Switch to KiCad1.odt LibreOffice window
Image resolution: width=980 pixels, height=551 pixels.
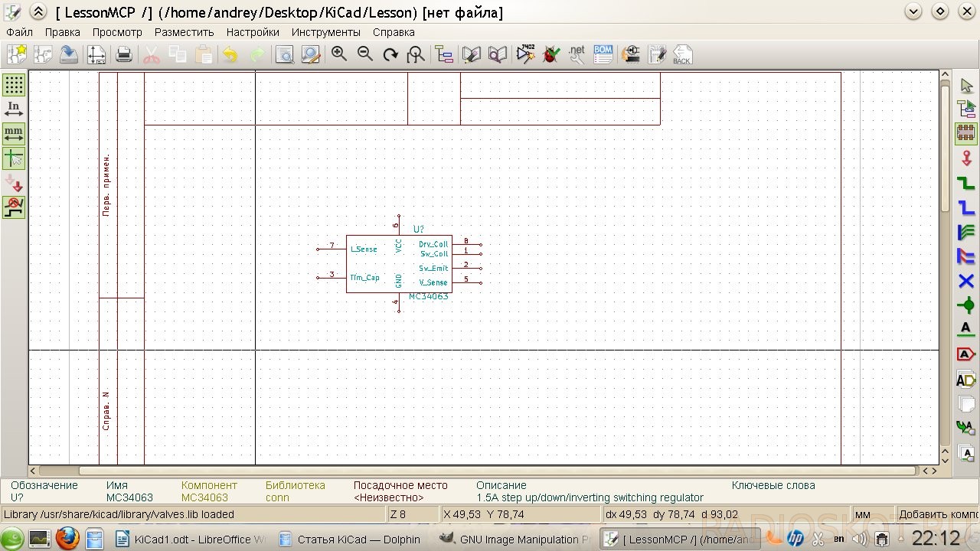[191, 540]
